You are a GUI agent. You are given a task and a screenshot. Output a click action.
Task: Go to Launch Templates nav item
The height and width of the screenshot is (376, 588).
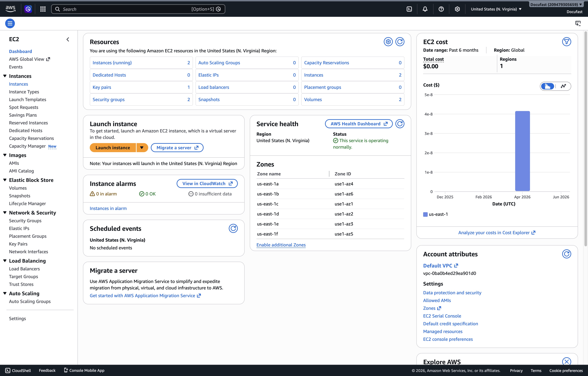coord(28,99)
